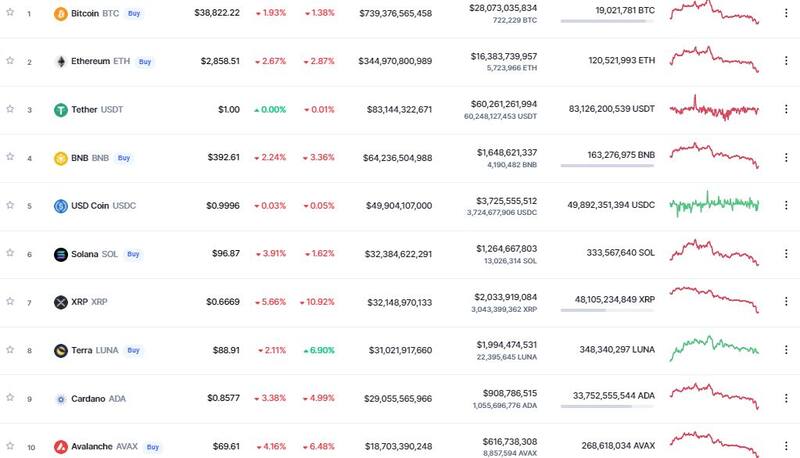Click the Cardano logo icon
Image resolution: width=800 pixels, height=458 pixels.
tap(60, 399)
